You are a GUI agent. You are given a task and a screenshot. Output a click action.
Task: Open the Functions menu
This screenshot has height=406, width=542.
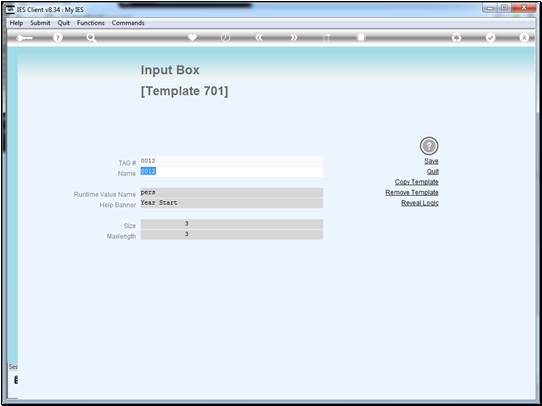tap(91, 23)
